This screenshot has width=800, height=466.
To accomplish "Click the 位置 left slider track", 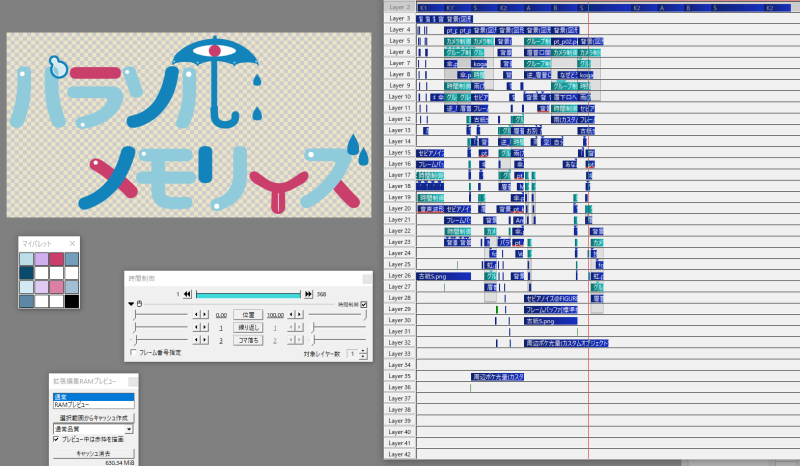I will click(160, 314).
